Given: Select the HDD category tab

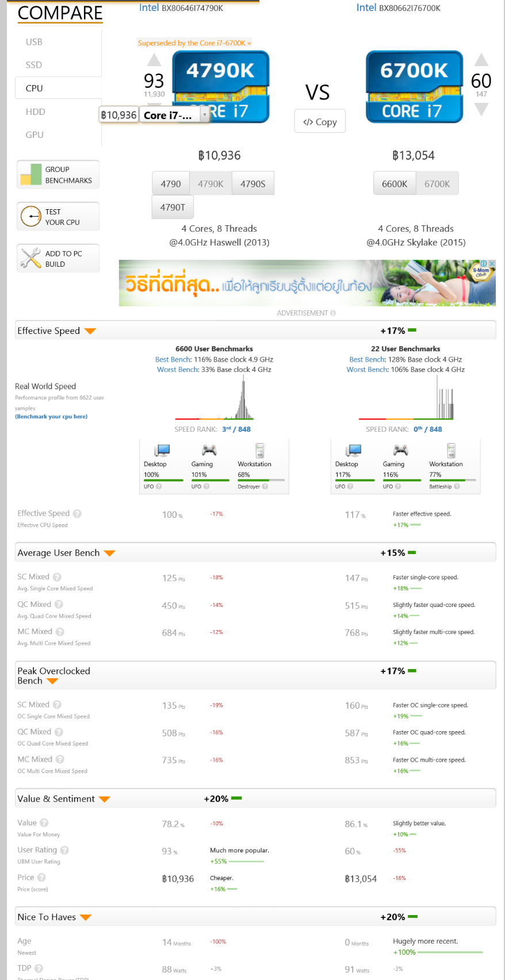Looking at the screenshot, I should point(35,112).
